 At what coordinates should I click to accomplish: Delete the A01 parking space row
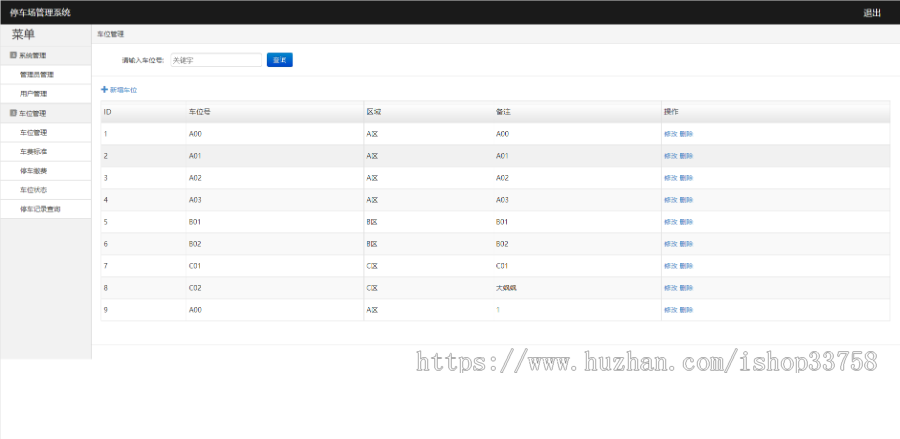click(x=686, y=156)
